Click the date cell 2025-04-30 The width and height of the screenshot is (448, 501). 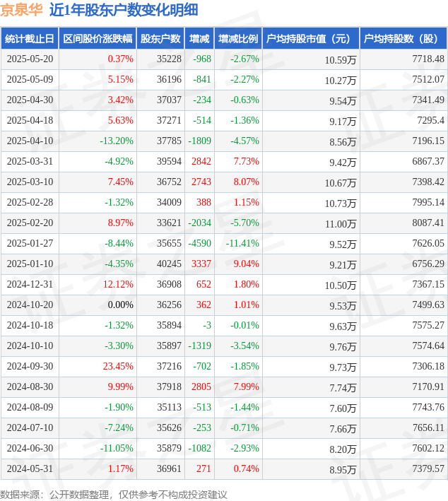pos(30,100)
